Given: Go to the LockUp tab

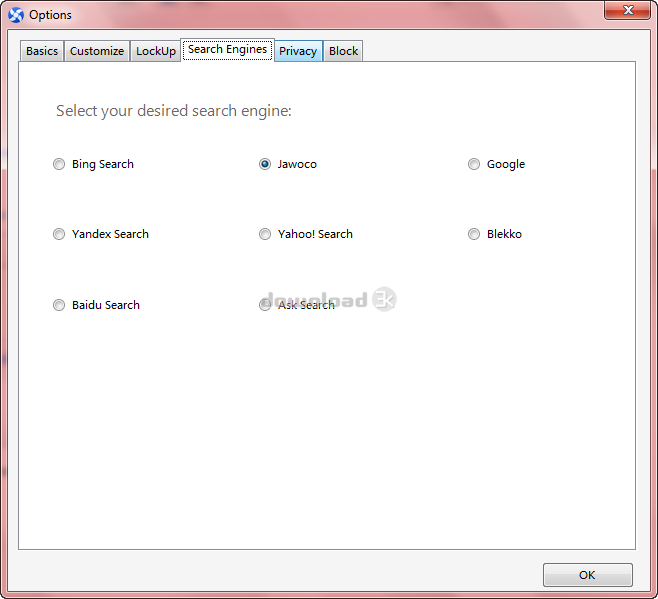Looking at the screenshot, I should [155, 51].
